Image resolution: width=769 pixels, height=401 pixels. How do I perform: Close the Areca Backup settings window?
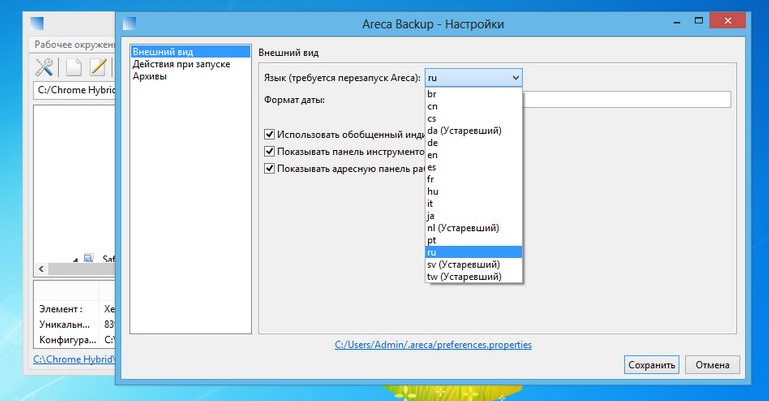(727, 21)
